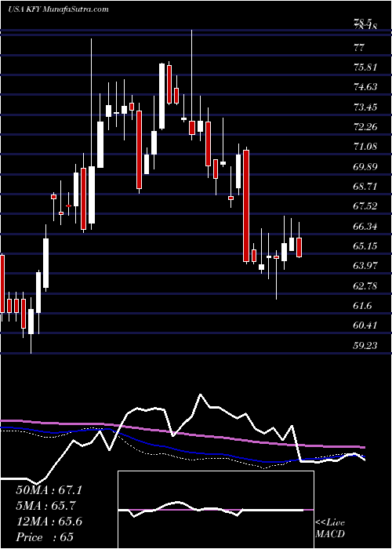Select the 77 price axis label
This screenshot has height=549, width=392.
[x=359, y=48]
